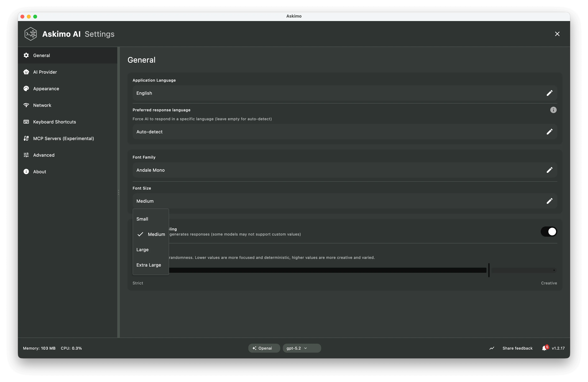
Task: Open the gpt-5.2 model dropdown
Action: pyautogui.click(x=302, y=348)
